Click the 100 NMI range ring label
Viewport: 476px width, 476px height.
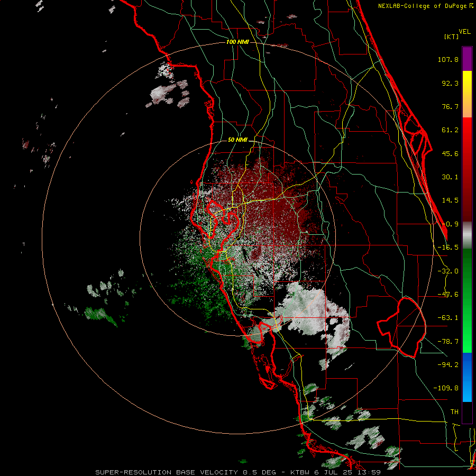237,42
